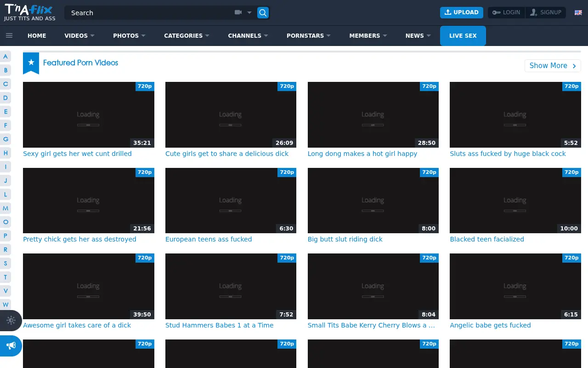Click the language flag icon
This screenshot has width=588, height=368.
pyautogui.click(x=578, y=12)
